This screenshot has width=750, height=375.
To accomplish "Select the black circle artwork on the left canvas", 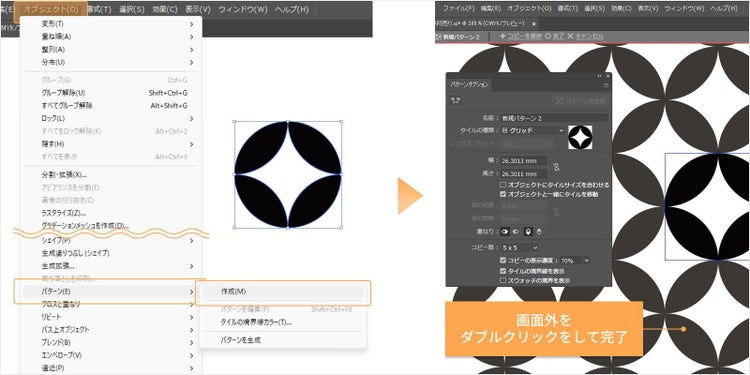I will coord(287,175).
